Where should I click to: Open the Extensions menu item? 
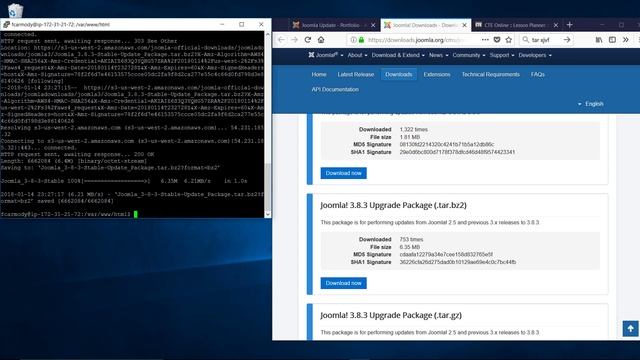pos(437,74)
